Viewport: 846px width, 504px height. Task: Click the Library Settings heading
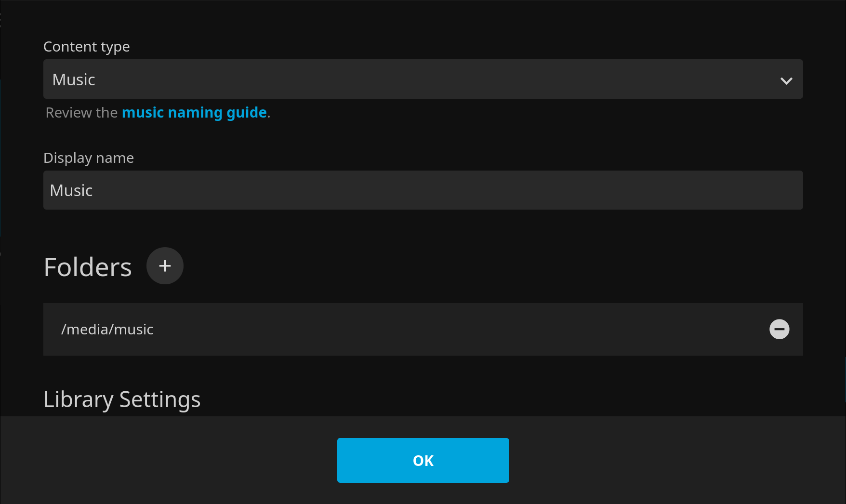click(x=122, y=399)
